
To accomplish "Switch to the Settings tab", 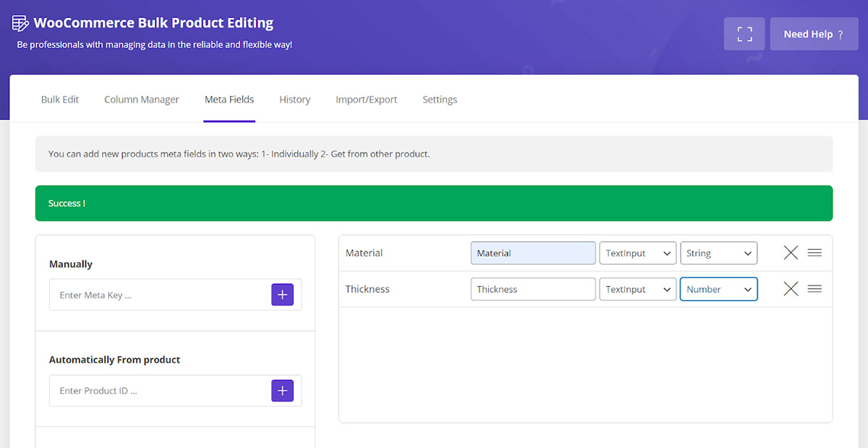I will 440,100.
